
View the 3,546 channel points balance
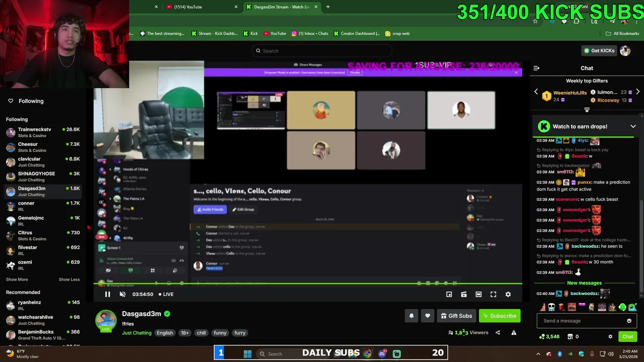pos(549,336)
